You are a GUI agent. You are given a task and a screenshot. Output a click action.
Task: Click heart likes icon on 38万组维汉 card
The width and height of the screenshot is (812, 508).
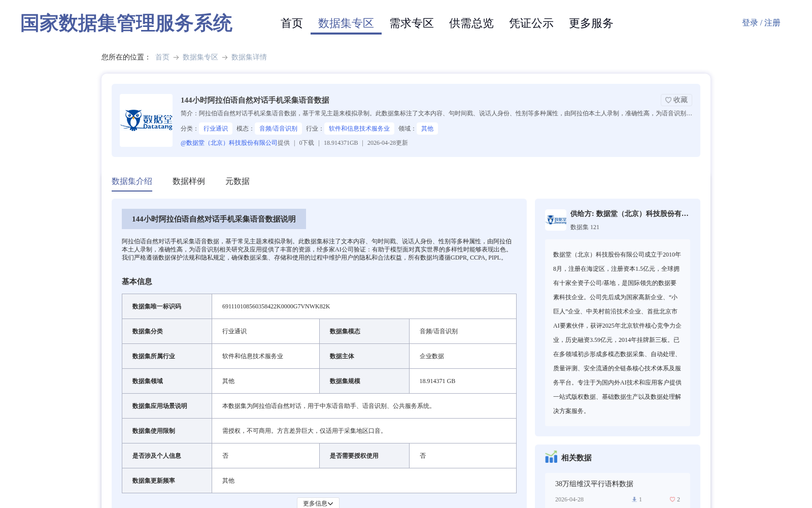(x=672, y=499)
